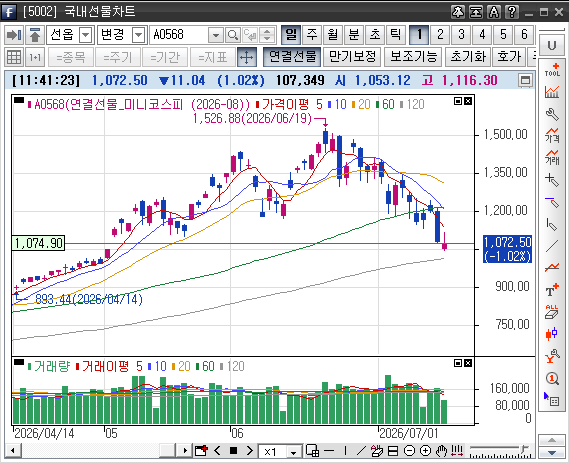
Task: Maximize the price chart pane
Action: [x=458, y=101]
